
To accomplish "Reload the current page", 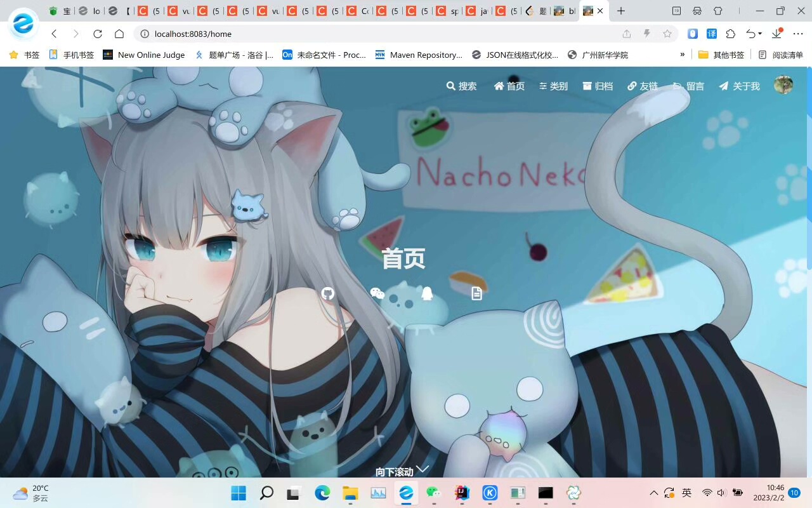I will pyautogui.click(x=97, y=34).
